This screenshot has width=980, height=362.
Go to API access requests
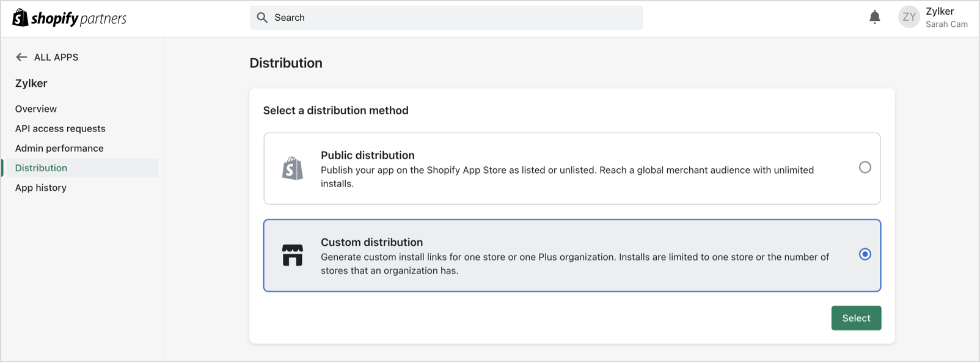tap(60, 128)
